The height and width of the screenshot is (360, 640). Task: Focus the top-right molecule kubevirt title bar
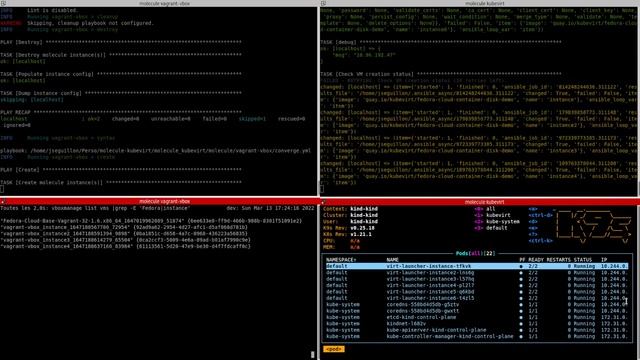pos(480,3)
